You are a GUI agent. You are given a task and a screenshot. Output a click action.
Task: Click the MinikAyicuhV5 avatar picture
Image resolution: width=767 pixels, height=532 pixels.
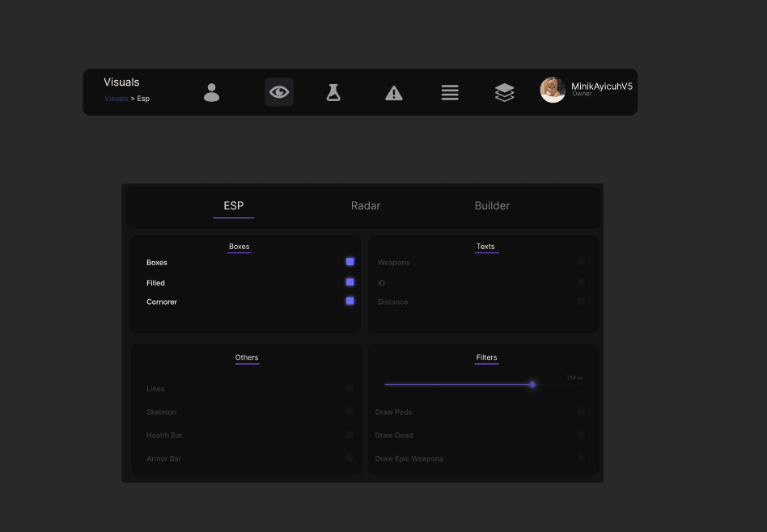[x=553, y=90]
